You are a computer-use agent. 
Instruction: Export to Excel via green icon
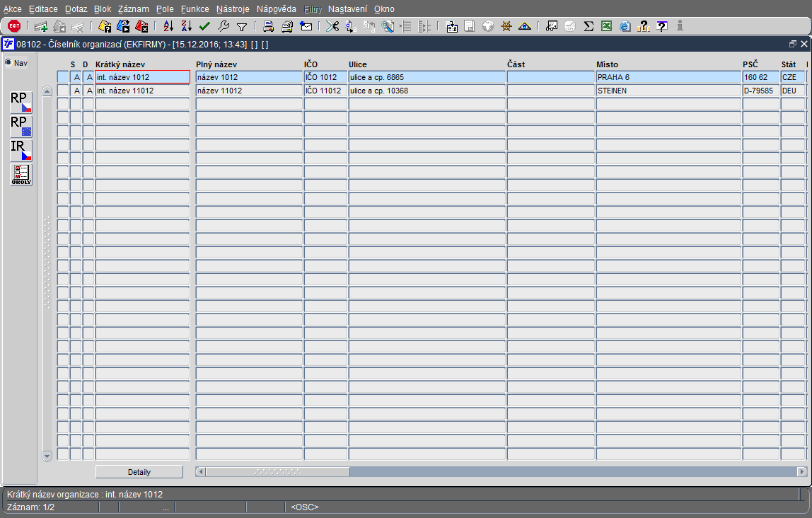coord(606,26)
